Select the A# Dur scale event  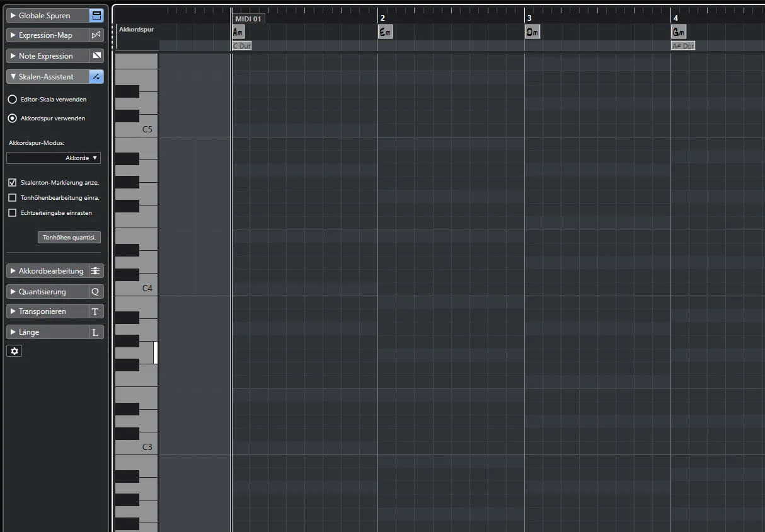[x=683, y=46]
